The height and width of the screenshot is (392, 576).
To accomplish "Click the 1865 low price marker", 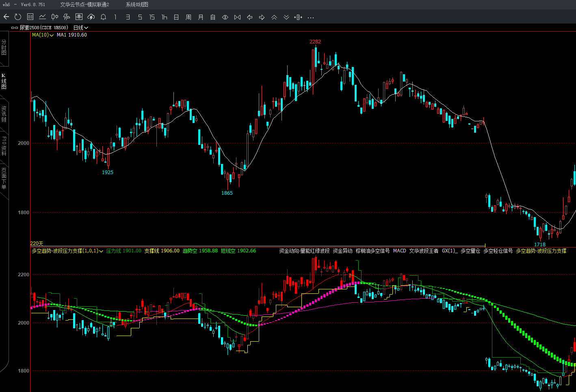I will [227, 193].
